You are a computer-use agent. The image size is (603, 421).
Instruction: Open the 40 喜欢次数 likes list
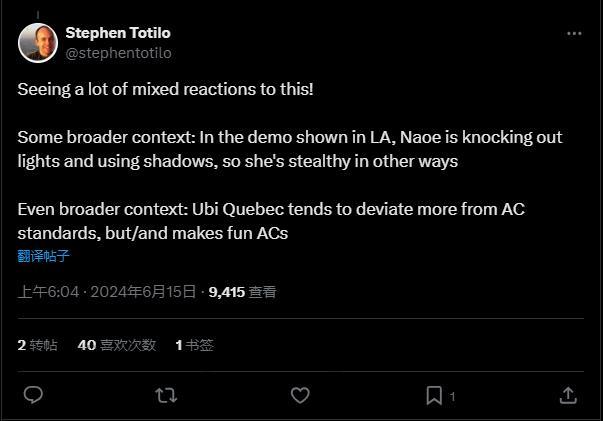[116, 345]
